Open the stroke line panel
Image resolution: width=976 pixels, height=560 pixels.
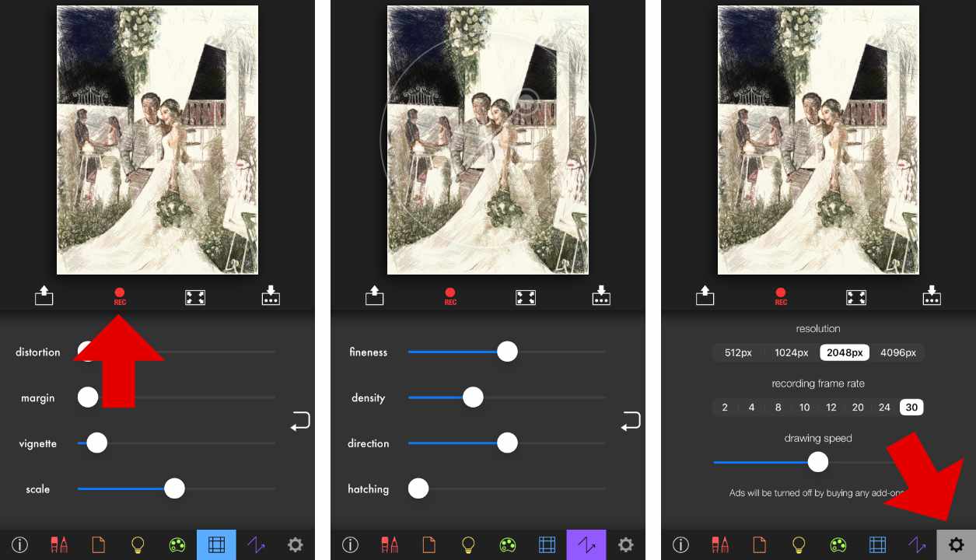click(256, 544)
